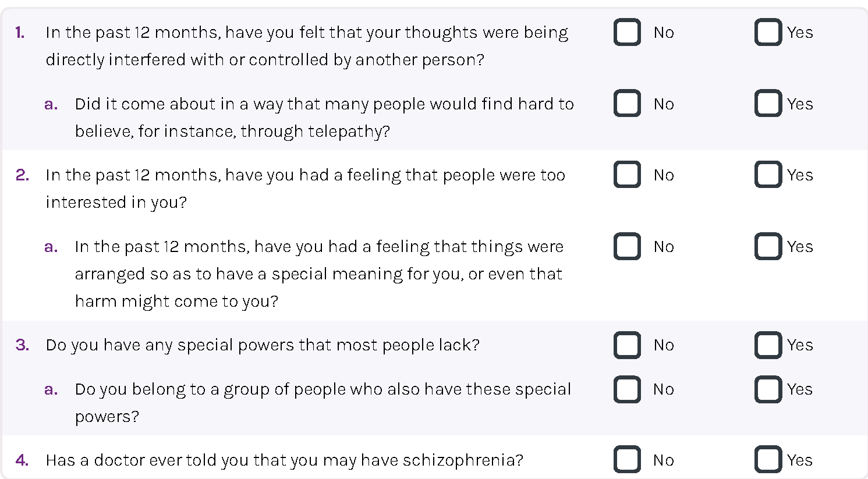Image resolution: width=868 pixels, height=479 pixels.
Task: Select Yes for schizophrenia diagnosis question 4
Action: click(x=768, y=460)
